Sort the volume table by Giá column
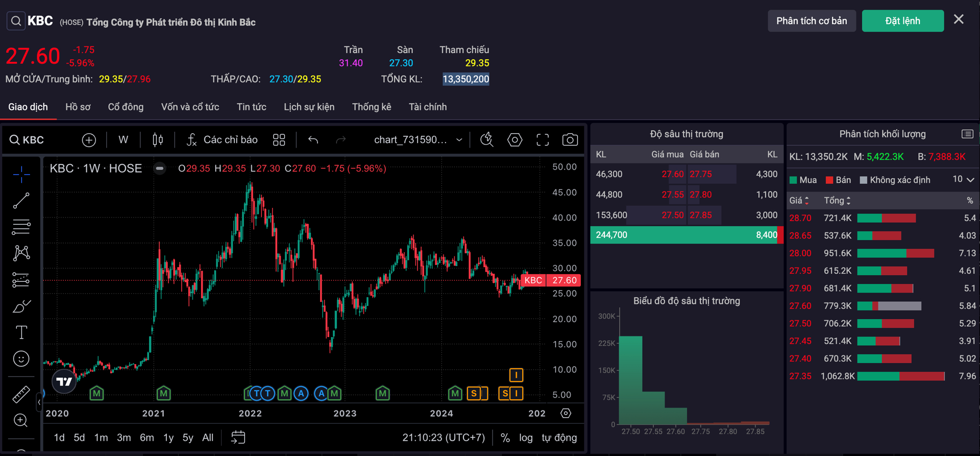Image resolution: width=980 pixels, height=456 pixels. pos(799,201)
